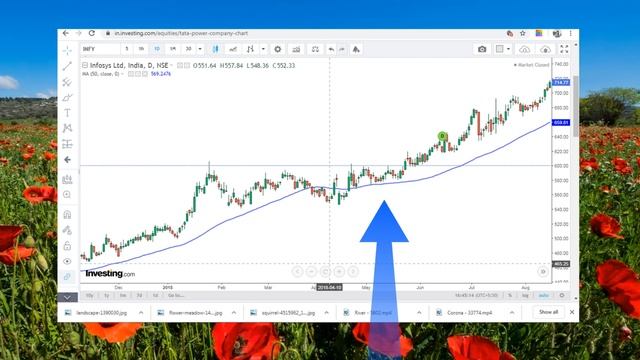The width and height of the screenshot is (640, 360).
Task: Click the link icon at sidebar bottom
Action: pos(67,277)
